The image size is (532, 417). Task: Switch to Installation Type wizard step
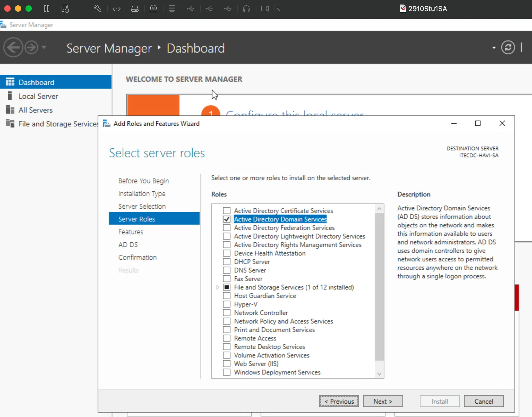click(142, 194)
